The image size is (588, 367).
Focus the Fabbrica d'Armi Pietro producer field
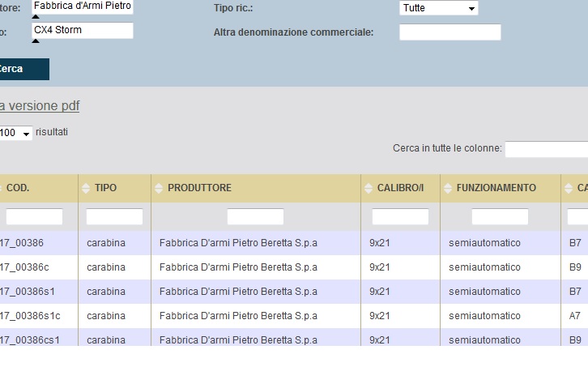click(83, 6)
